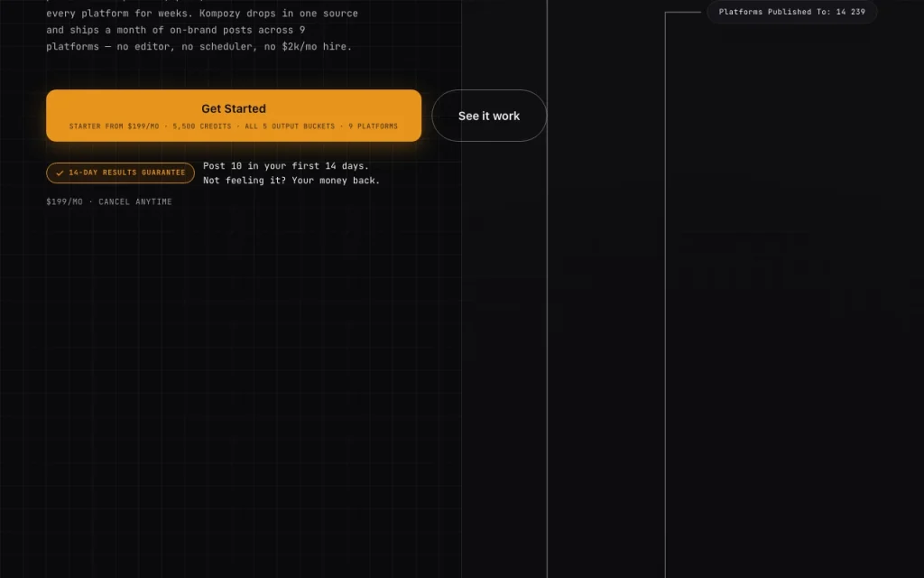Open the See it work demo

point(488,116)
